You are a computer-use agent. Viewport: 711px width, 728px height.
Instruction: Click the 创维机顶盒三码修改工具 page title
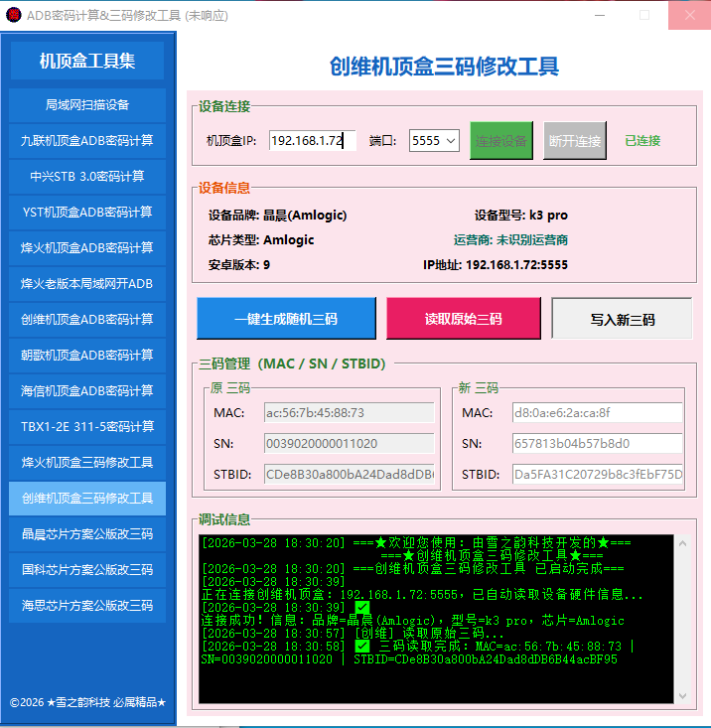444,67
